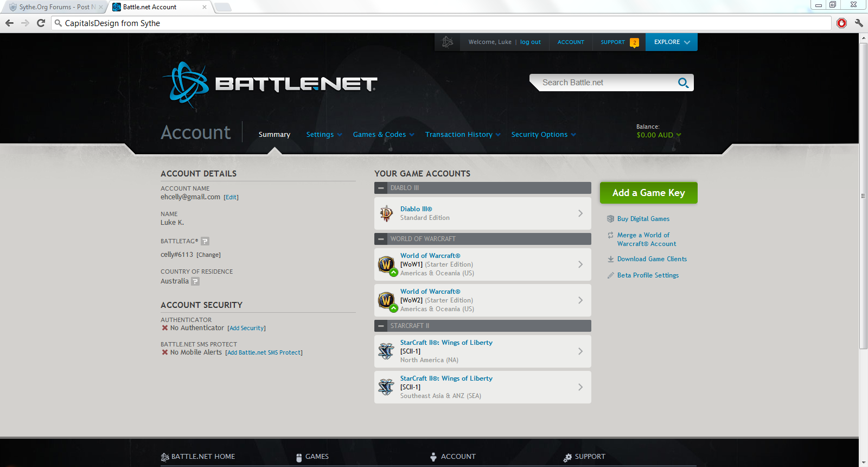This screenshot has height=467, width=868.
Task: Reload the page with the refresh icon
Action: pyautogui.click(x=41, y=23)
